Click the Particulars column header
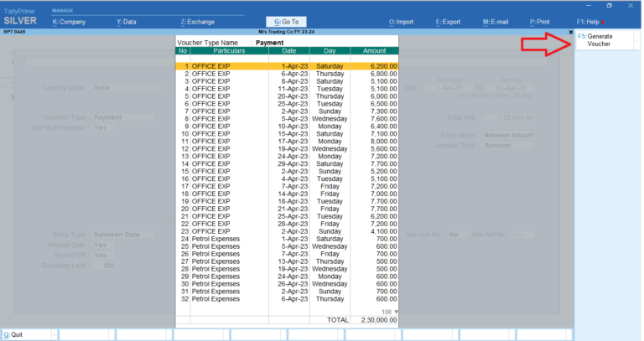Viewport: 644px width, 341px height. tap(230, 51)
